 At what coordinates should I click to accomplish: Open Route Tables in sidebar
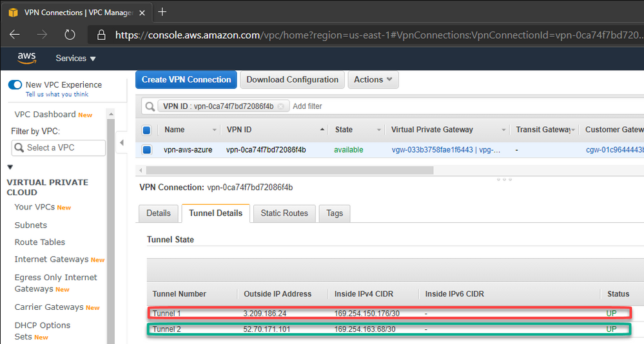pyautogui.click(x=40, y=242)
